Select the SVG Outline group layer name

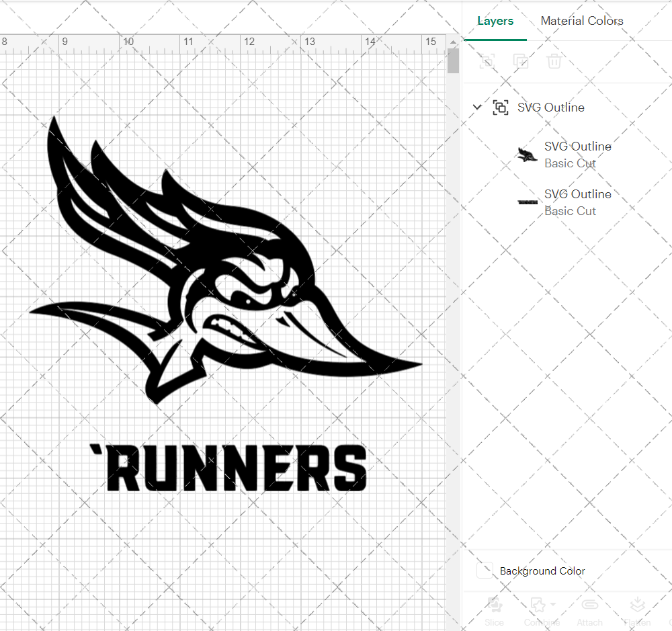tap(551, 107)
